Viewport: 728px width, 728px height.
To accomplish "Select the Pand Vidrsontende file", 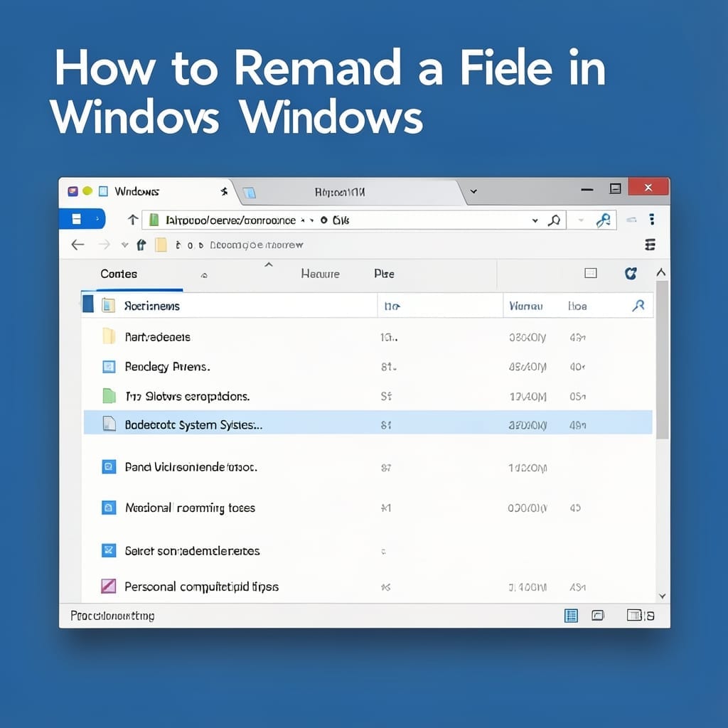I will point(368,466).
